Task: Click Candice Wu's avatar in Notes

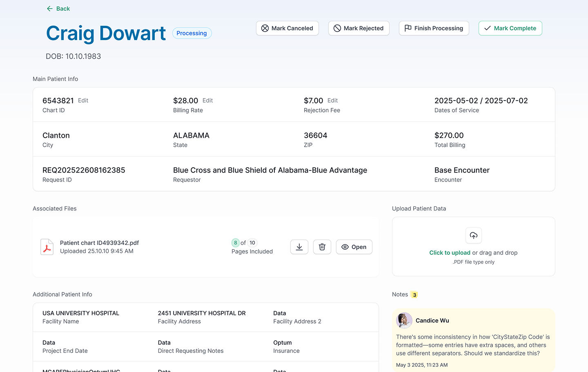Action: (x=404, y=320)
